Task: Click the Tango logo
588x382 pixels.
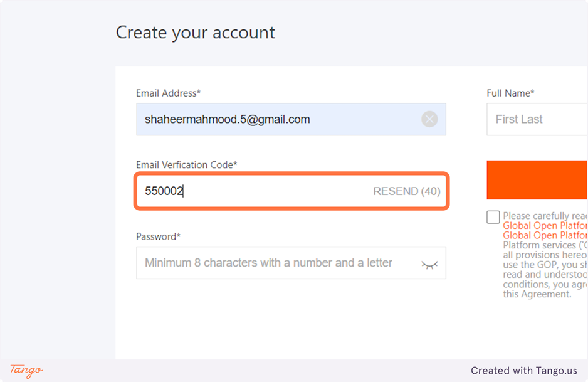Action: tap(26, 370)
